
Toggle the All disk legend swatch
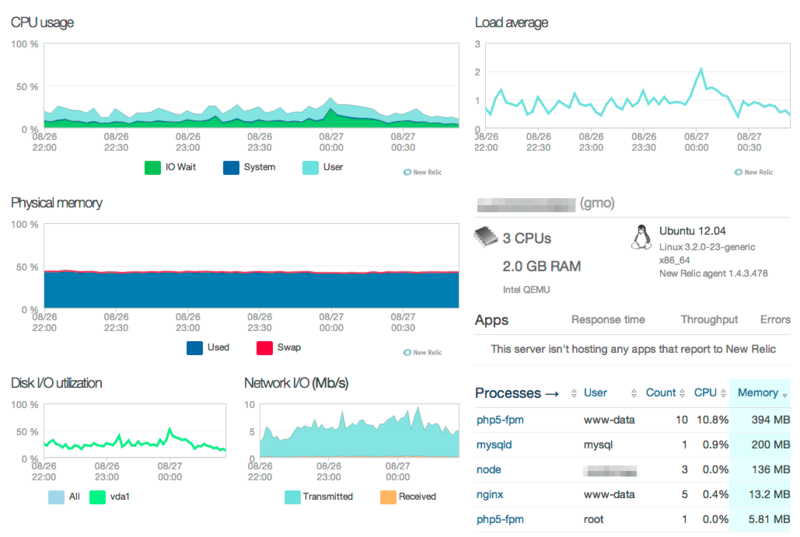coord(56,497)
